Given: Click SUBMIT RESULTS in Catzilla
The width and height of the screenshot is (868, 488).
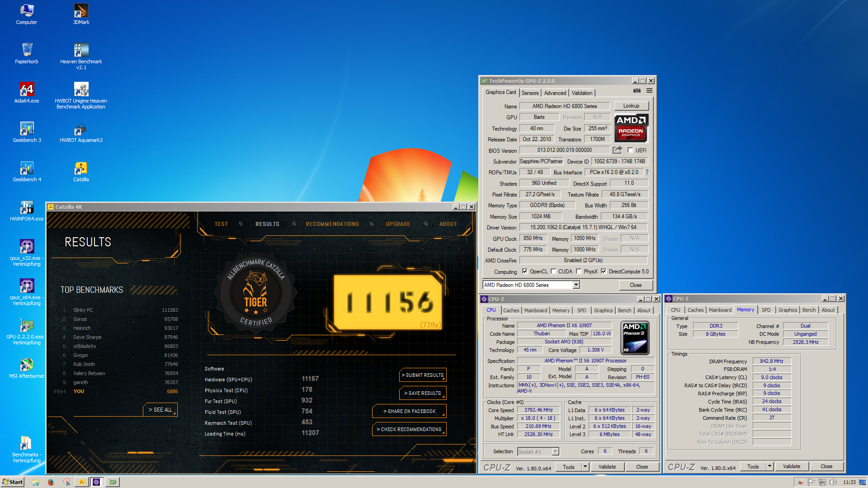Looking at the screenshot, I should (x=423, y=375).
